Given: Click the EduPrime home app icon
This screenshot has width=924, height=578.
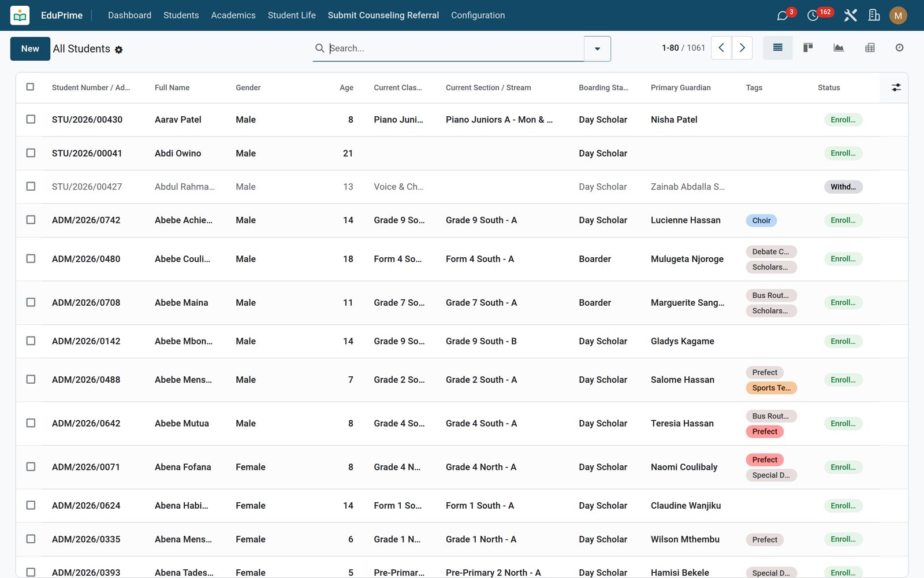Looking at the screenshot, I should (20, 16).
